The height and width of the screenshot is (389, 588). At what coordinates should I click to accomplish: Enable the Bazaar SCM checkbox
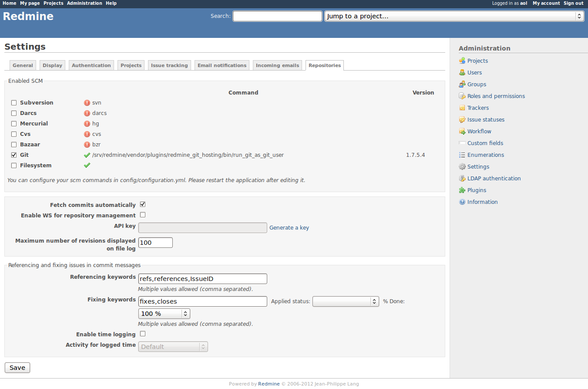[14, 145]
